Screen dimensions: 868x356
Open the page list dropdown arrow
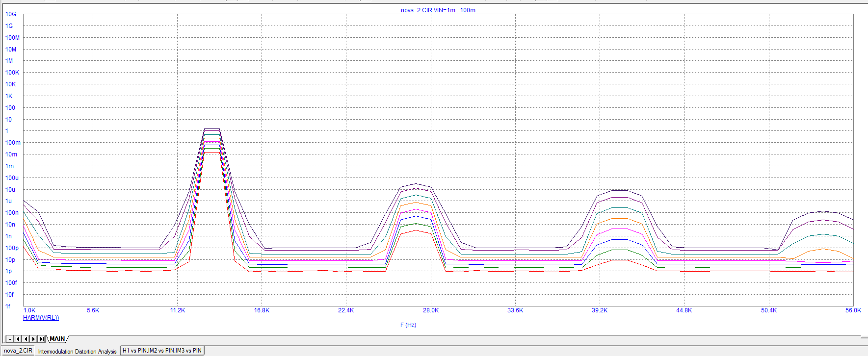[x=10, y=339]
